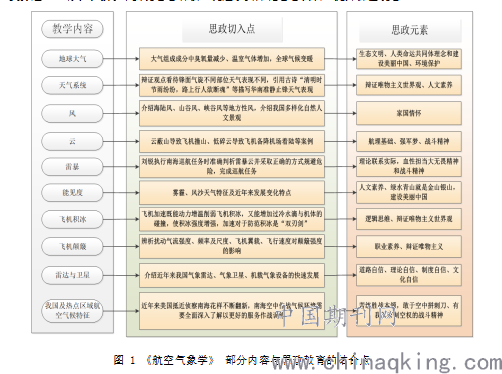Click the 思政切入点 column header

232,29
